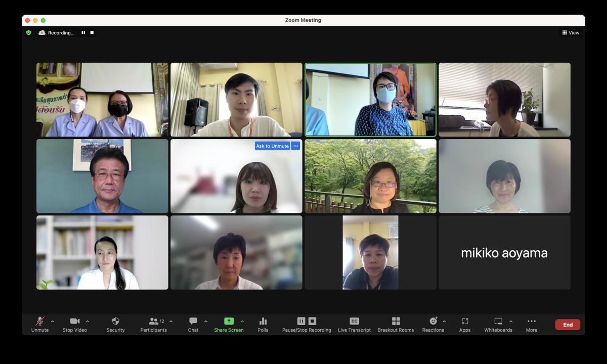This screenshot has width=607, height=364.
Task: Open Breakout Rooms
Action: point(396,324)
